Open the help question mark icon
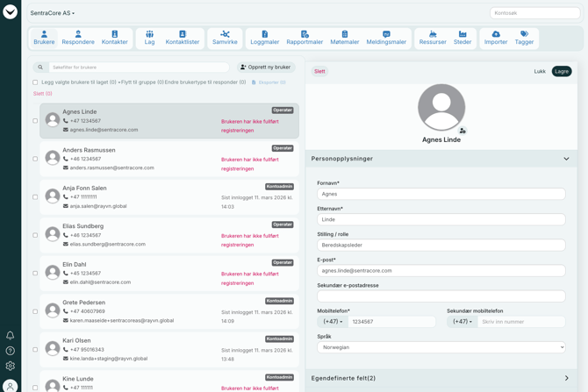This screenshot has width=588, height=392. click(11, 351)
